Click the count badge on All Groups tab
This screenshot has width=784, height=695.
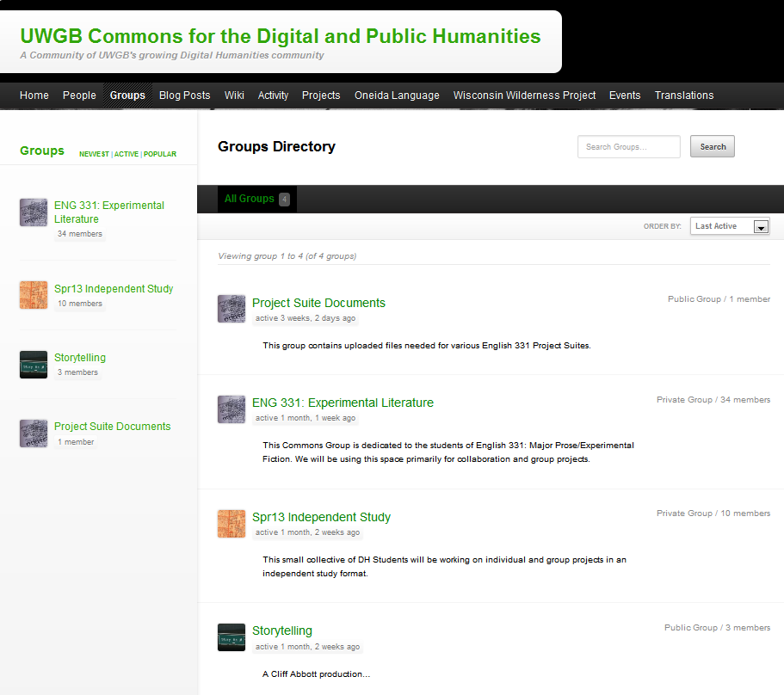(x=284, y=200)
